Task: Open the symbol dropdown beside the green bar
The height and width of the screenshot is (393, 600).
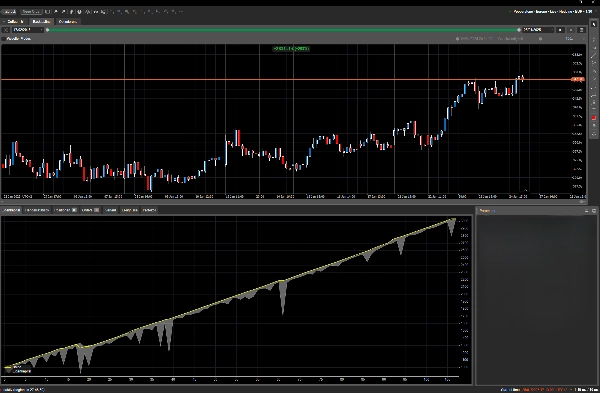Action: click(28, 30)
